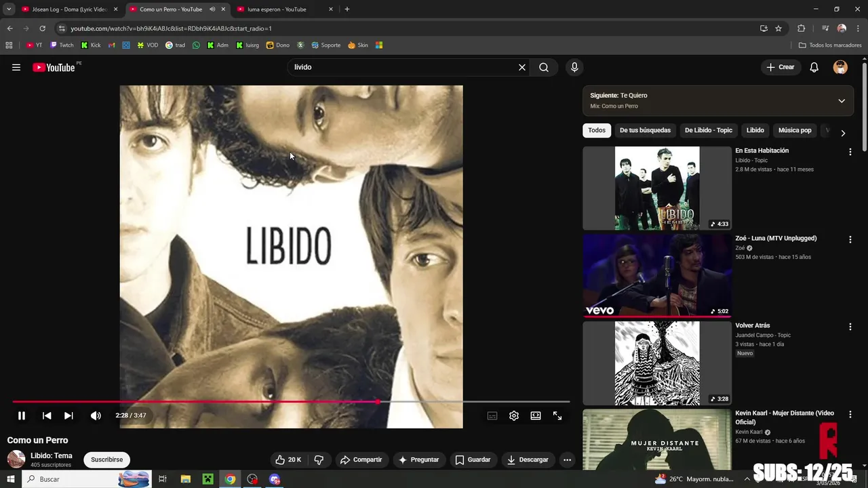This screenshot has height=488, width=868.
Task: Open the Twtch bookmark
Action: (x=62, y=45)
